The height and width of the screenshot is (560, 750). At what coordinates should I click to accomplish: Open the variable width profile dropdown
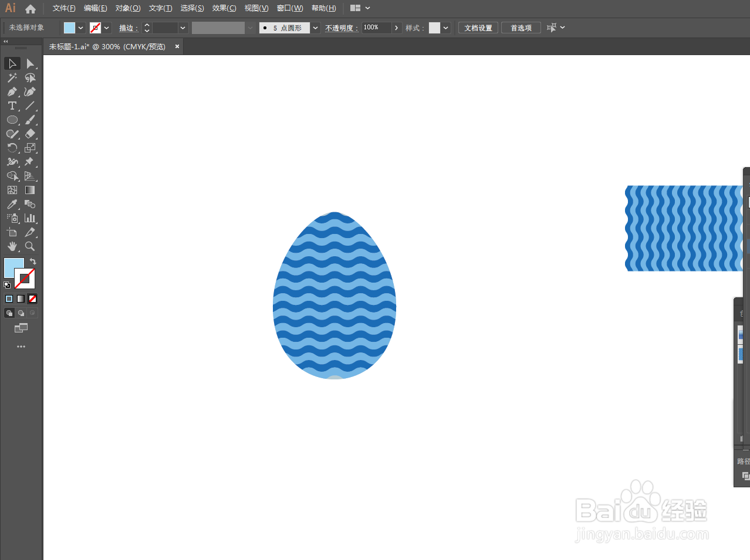[x=251, y=28]
